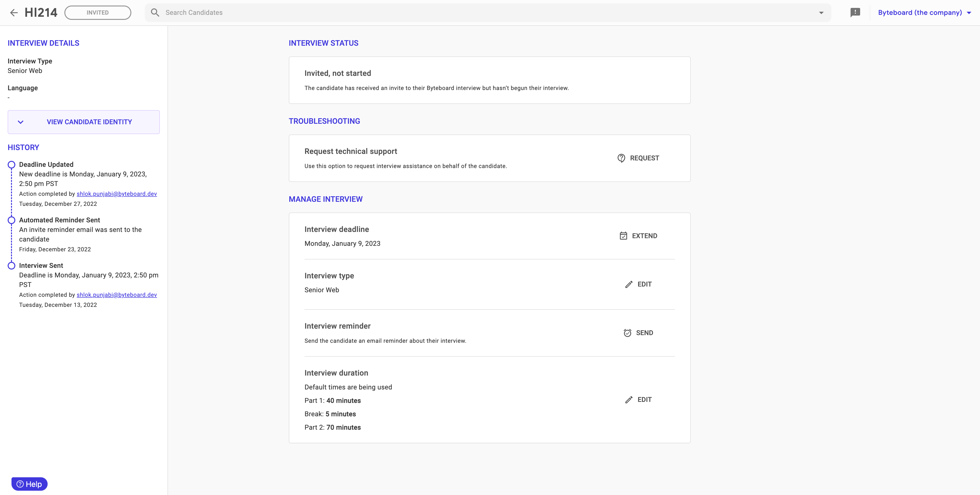Click the search magnifier icon
This screenshot has width=980, height=495.
(155, 12)
